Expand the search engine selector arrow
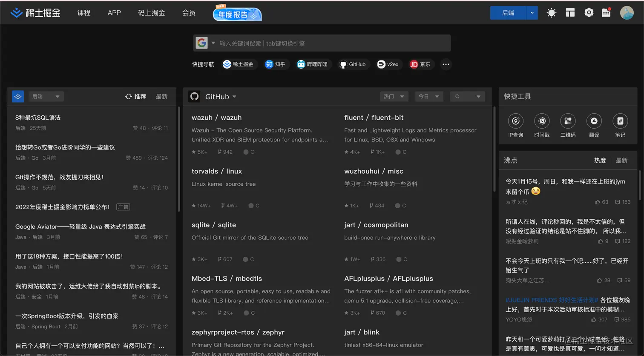The height and width of the screenshot is (356, 644). 213,43
